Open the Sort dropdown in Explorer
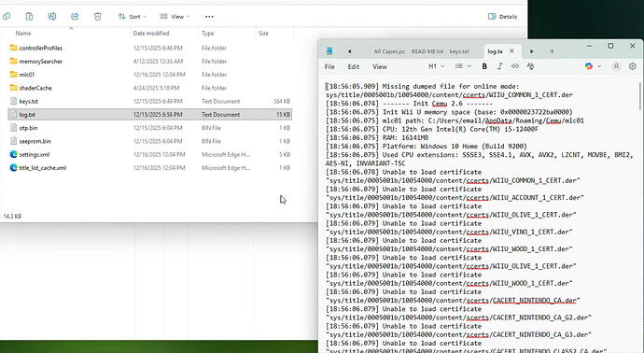The width and height of the screenshot is (644, 353). [132, 17]
